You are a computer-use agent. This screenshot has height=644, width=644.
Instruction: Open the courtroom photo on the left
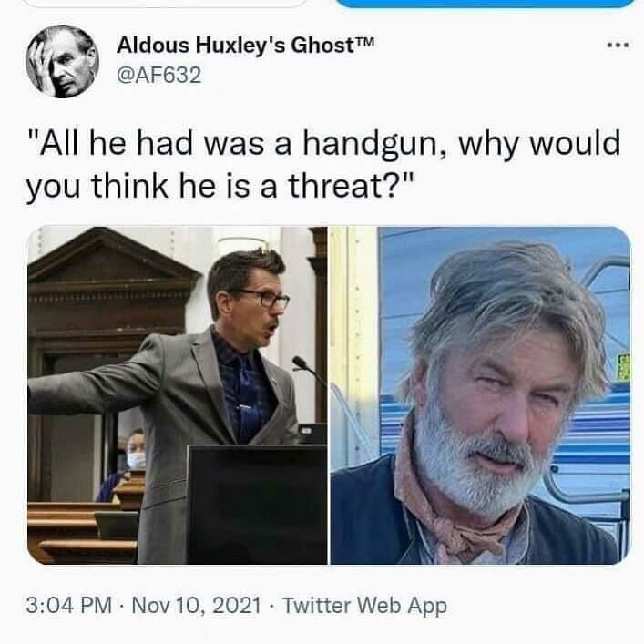[178, 395]
